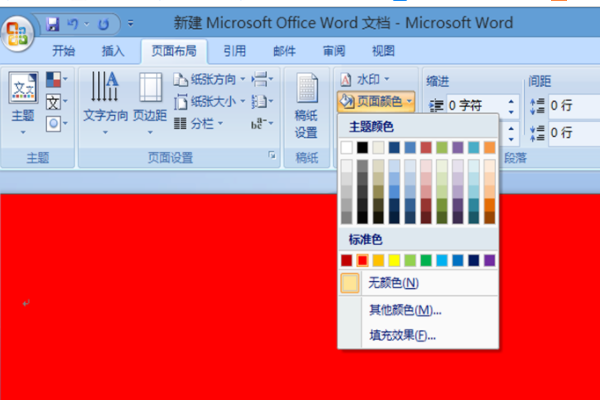The width and height of the screenshot is (600, 400).
Task: Click the left indent 0 字符 field
Action: 476,105
